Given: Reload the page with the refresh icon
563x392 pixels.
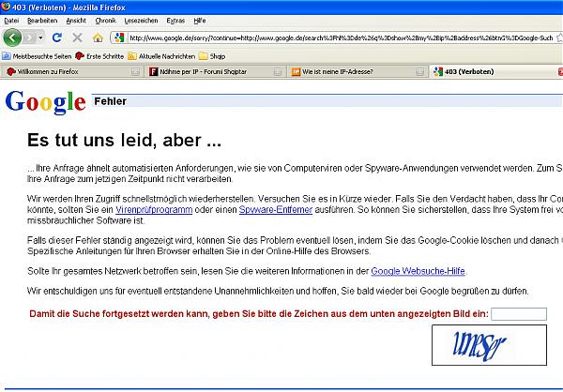Looking at the screenshot, I should click(56, 38).
